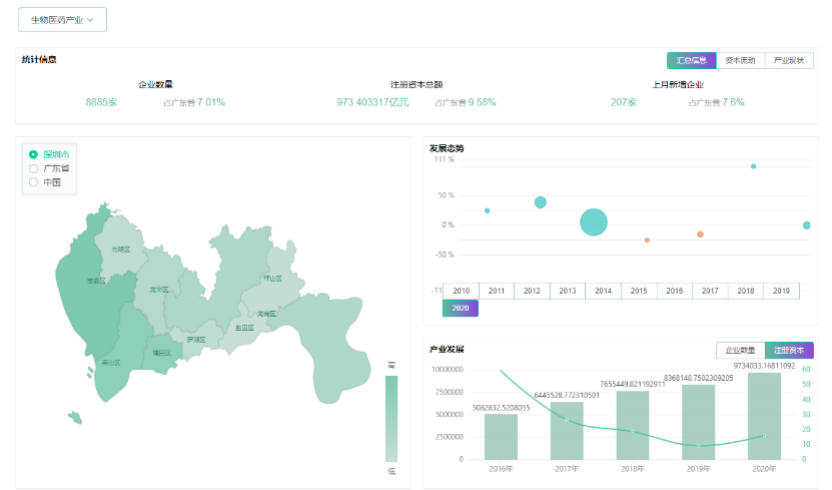Select year 2019 in the timeline
Viewport: 832px width, 490px height.
[x=781, y=291]
